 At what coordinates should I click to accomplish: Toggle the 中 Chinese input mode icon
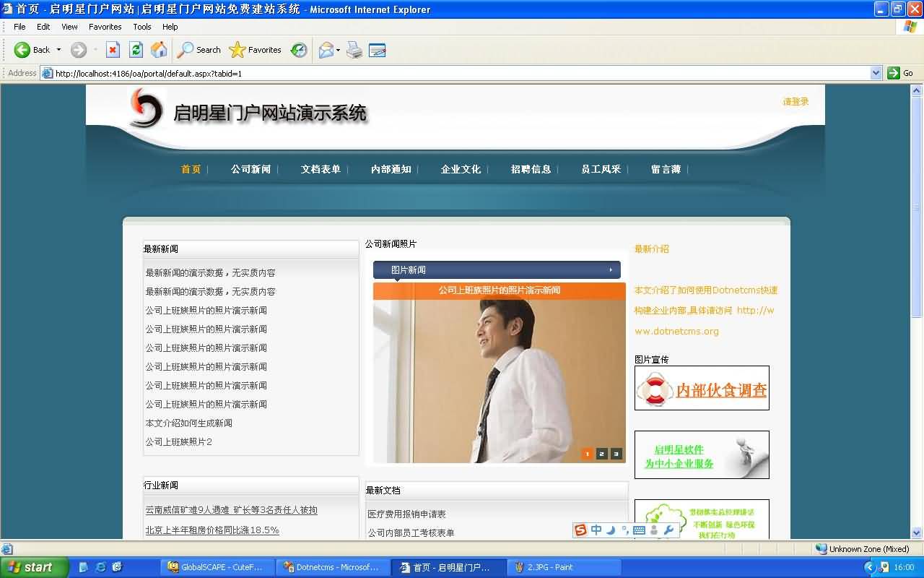[x=596, y=530]
